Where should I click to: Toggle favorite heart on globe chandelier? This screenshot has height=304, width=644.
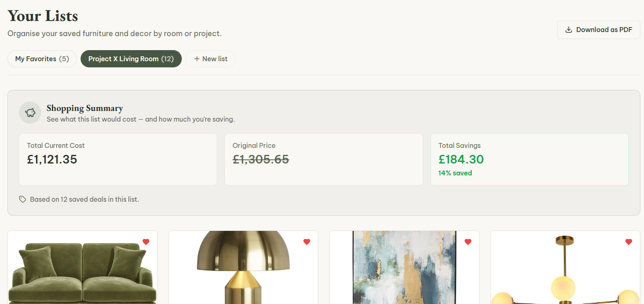tap(629, 242)
